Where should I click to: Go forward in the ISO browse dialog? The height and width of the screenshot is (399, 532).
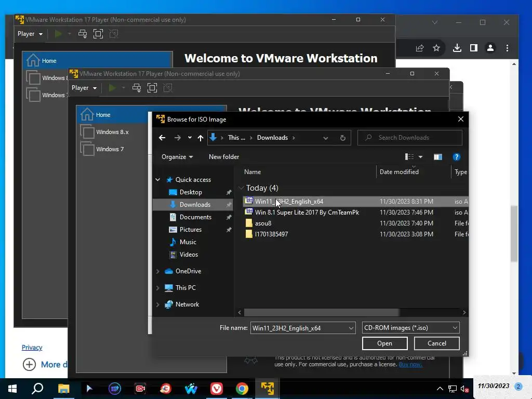point(177,138)
